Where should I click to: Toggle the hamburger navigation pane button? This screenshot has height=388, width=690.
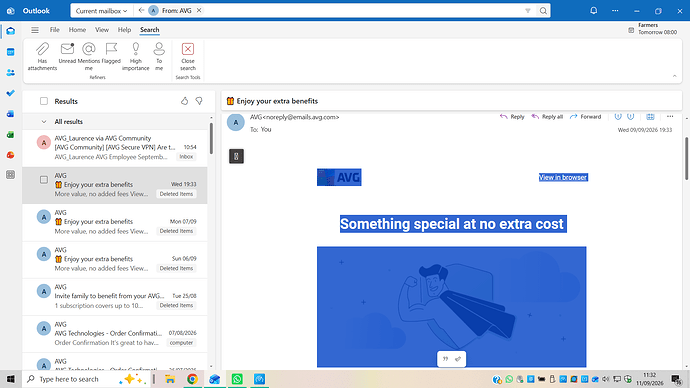(35, 30)
